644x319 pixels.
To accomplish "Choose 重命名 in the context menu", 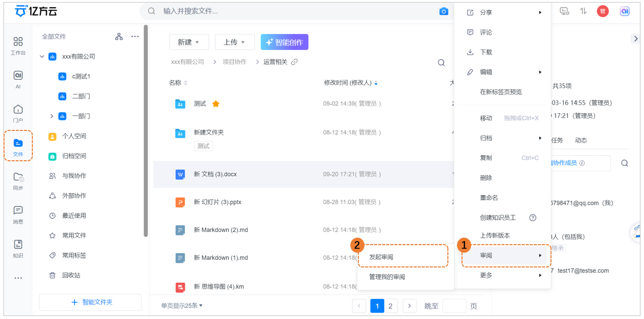I will tap(489, 198).
